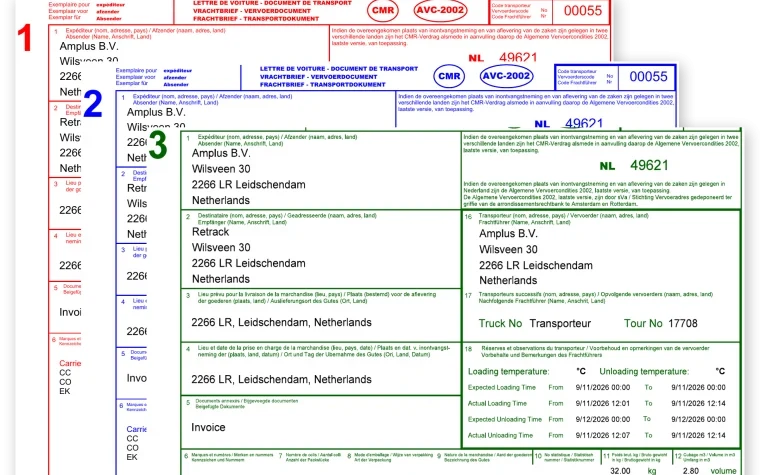Click the 'Expected Unloading Time' label
Screen dimensions: 760x475
pyautogui.click(x=505, y=420)
